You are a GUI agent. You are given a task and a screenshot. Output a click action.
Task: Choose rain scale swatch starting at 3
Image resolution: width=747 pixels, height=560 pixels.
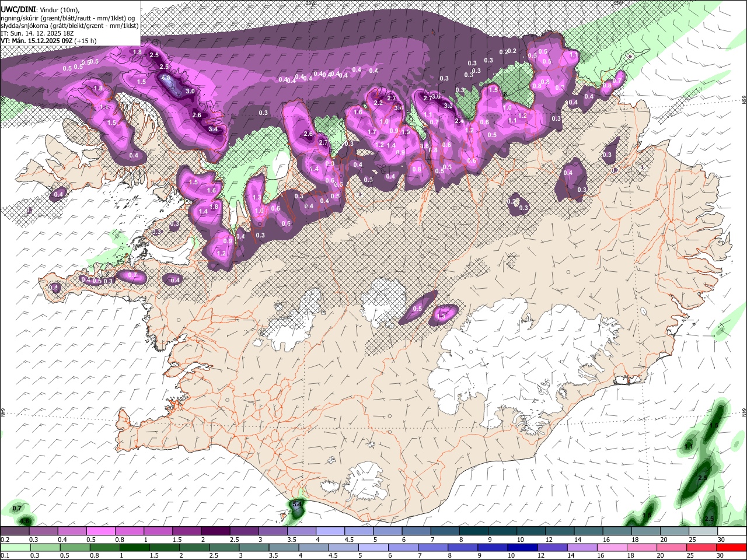(x=253, y=547)
